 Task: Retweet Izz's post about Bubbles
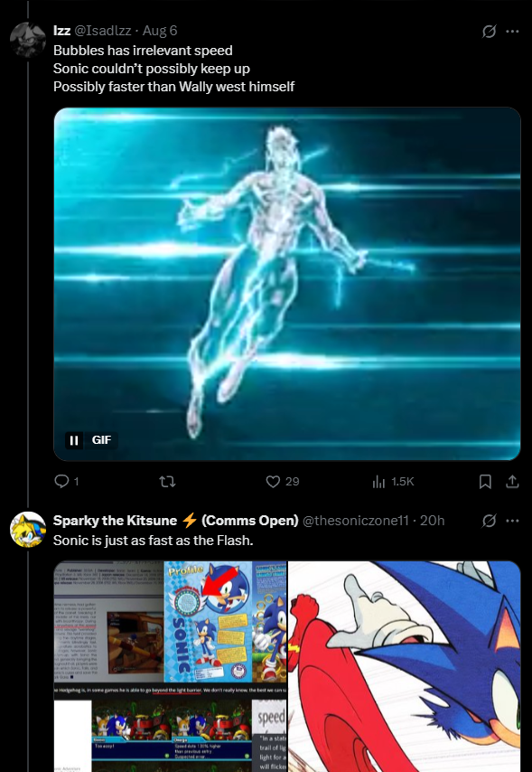point(168,481)
